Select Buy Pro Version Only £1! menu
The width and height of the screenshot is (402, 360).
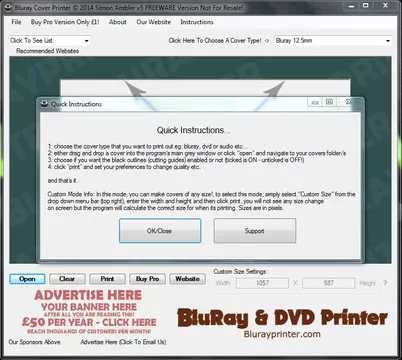click(x=65, y=22)
